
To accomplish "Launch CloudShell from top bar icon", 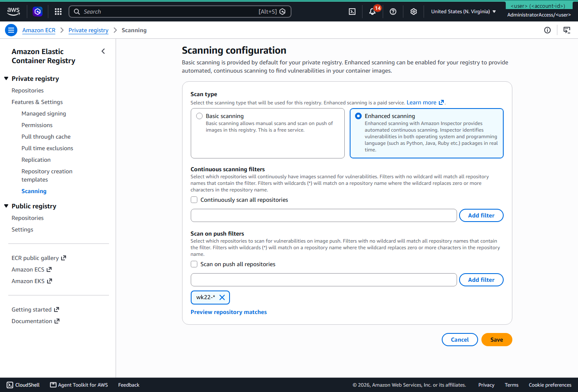I will 352,12.
